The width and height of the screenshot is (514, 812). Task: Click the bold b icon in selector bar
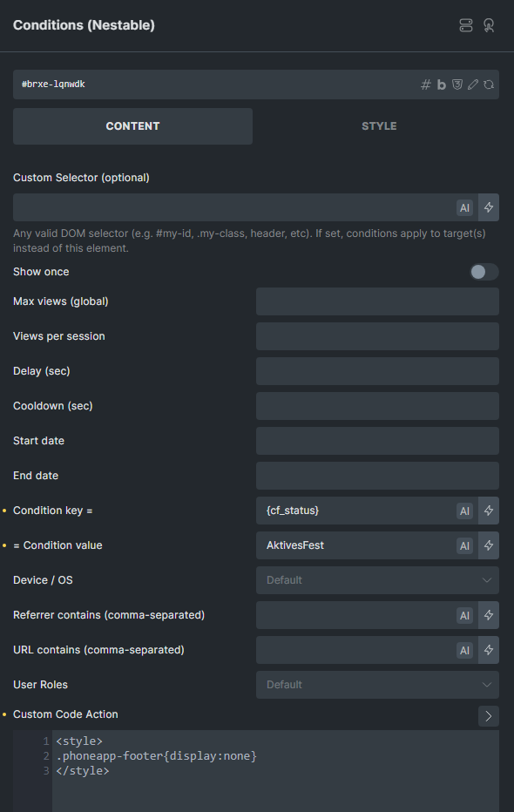tap(441, 85)
